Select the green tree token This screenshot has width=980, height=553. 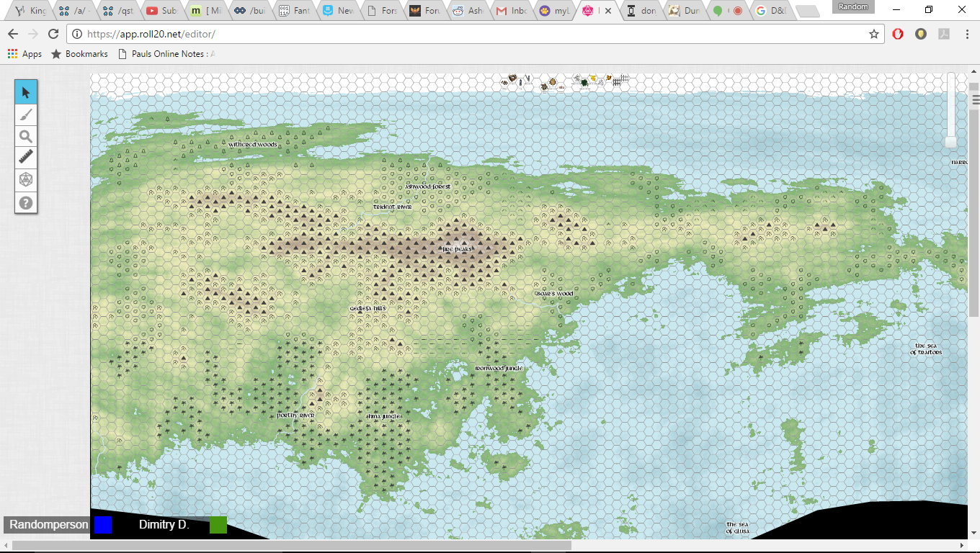click(x=584, y=83)
